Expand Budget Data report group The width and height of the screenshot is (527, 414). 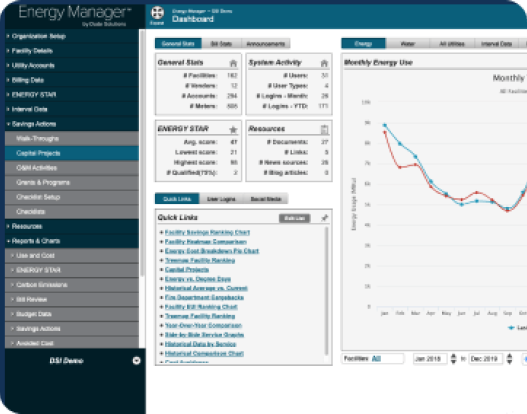[72, 314]
